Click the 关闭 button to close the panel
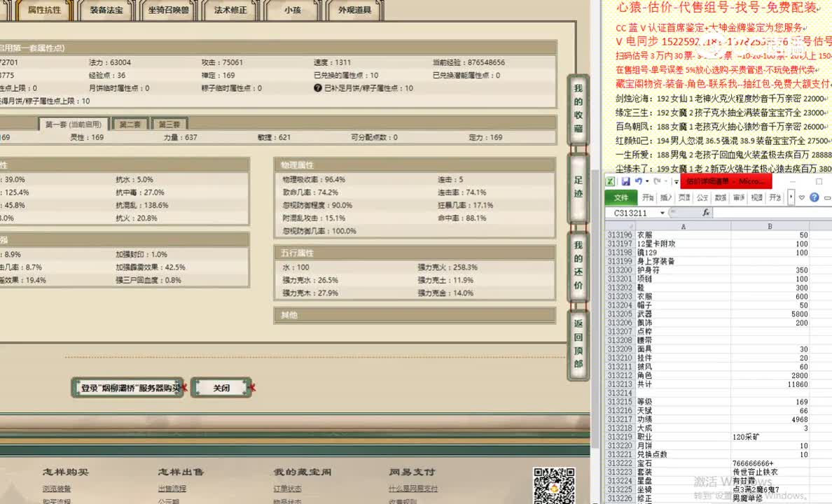 [x=221, y=387]
